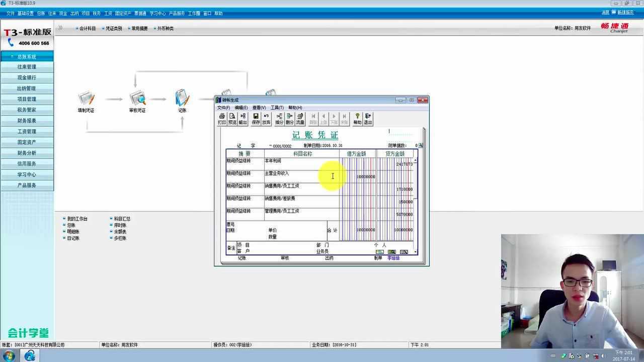Open 工具(T) menu in voucher window
644x362 pixels.
point(277,108)
